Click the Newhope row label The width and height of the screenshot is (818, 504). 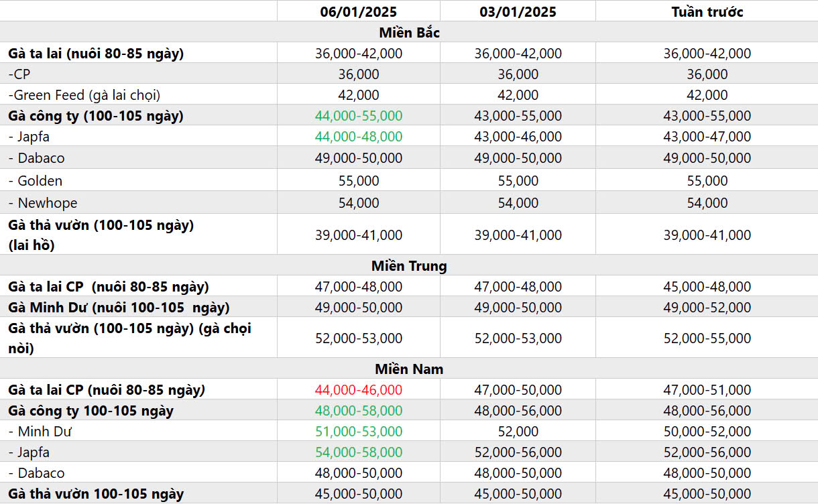(44, 203)
